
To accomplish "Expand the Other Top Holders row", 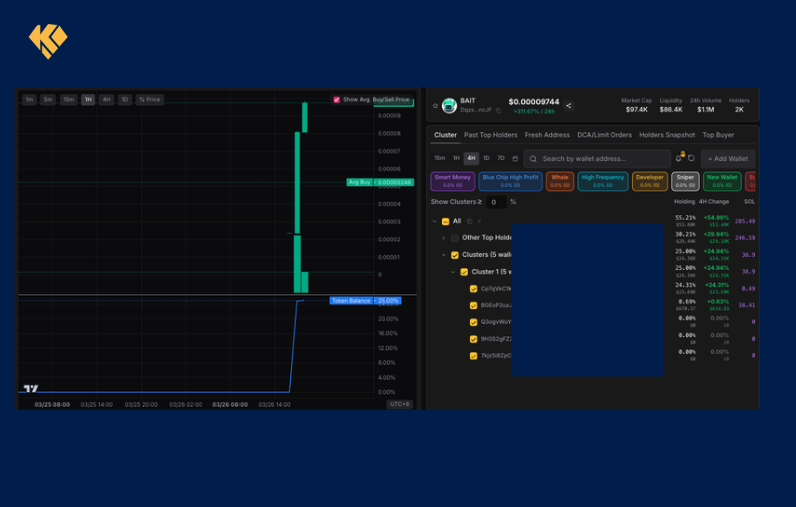I will 444,238.
